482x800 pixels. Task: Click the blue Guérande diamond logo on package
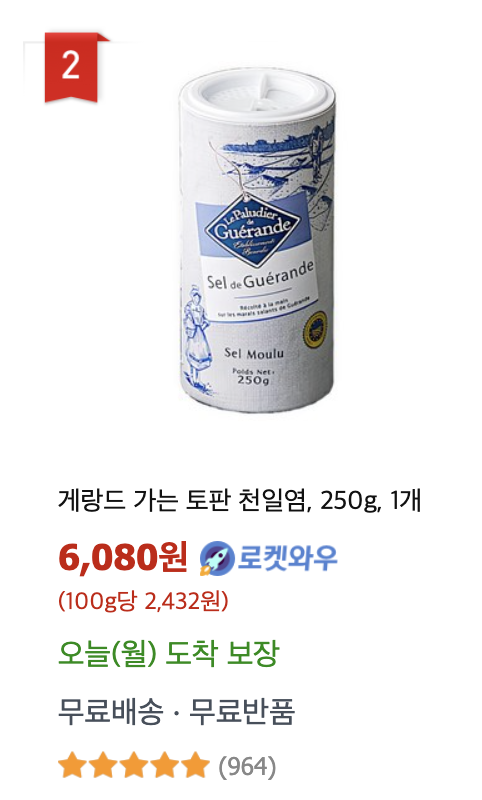point(252,229)
